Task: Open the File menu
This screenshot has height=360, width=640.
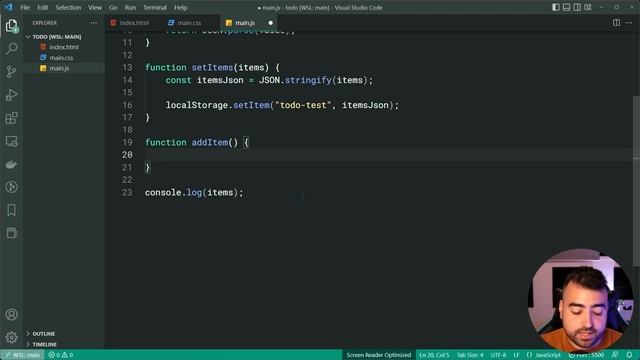Action: [x=25, y=7]
